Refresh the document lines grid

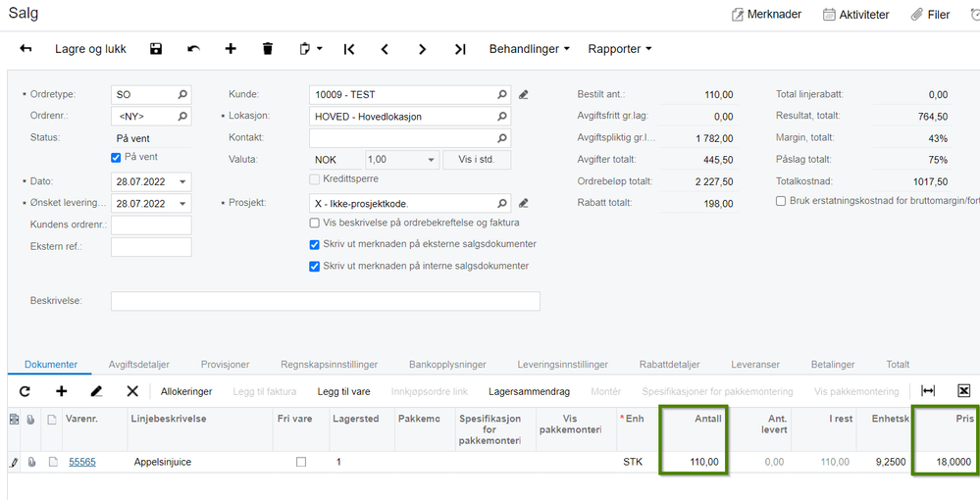coord(25,391)
